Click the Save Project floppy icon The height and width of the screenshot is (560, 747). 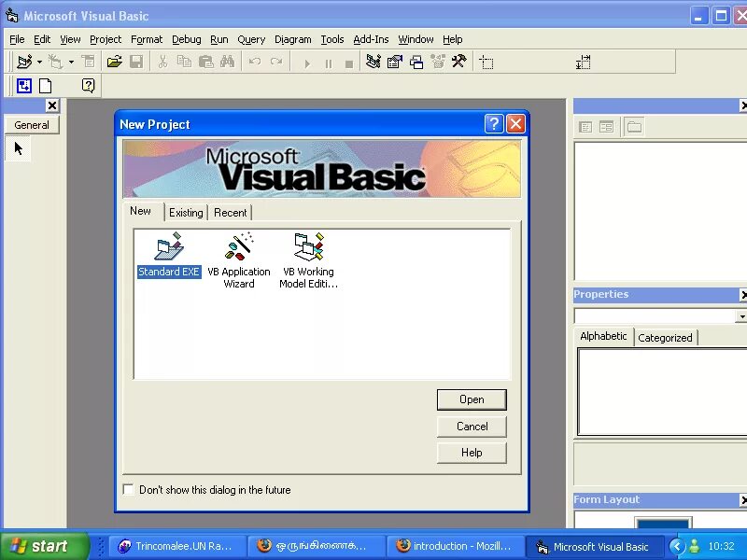(x=136, y=62)
